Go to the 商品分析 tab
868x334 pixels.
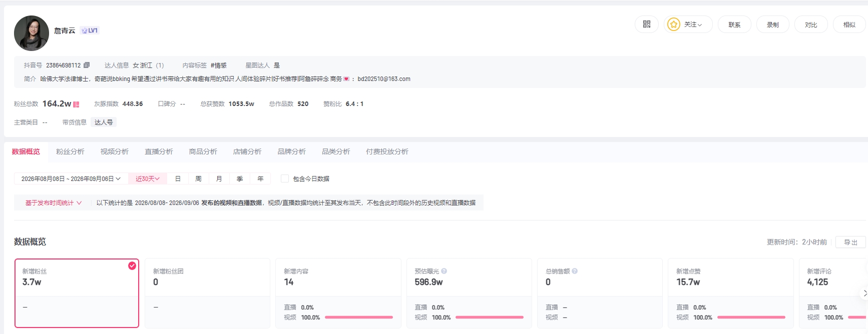click(203, 151)
